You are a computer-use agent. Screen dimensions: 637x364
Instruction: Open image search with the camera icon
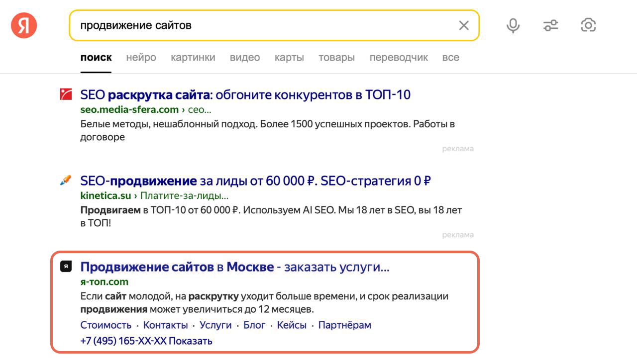(x=588, y=25)
